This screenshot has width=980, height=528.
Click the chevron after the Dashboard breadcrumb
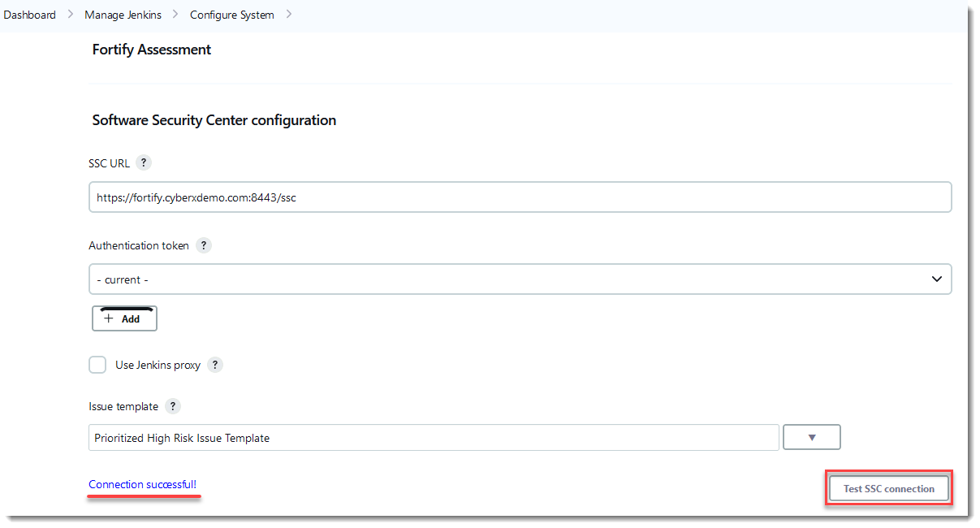pyautogui.click(x=70, y=15)
